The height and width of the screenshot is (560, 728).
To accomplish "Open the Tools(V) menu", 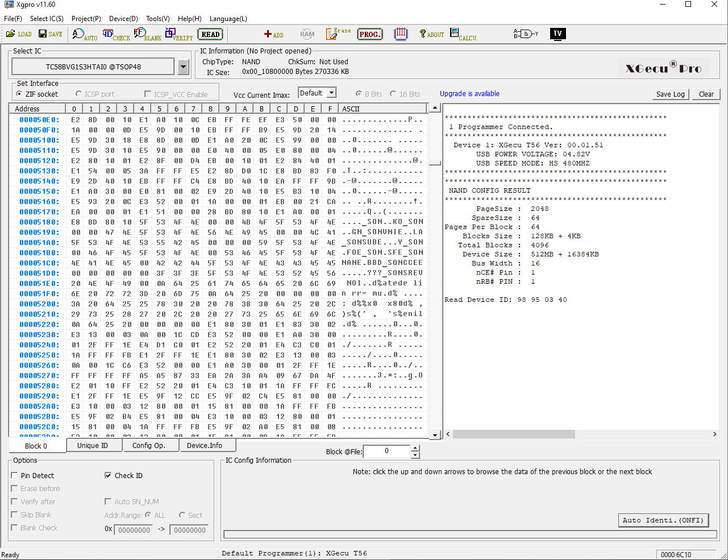I will 157,19.
